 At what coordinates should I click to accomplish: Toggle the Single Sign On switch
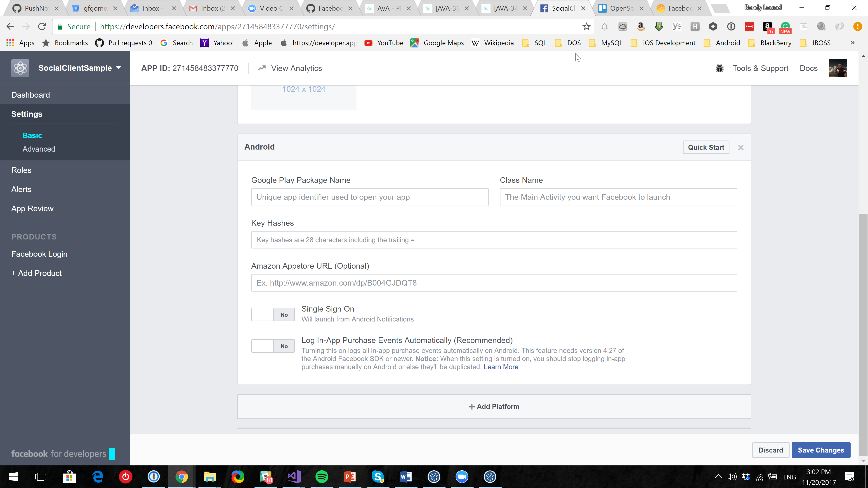coord(273,314)
